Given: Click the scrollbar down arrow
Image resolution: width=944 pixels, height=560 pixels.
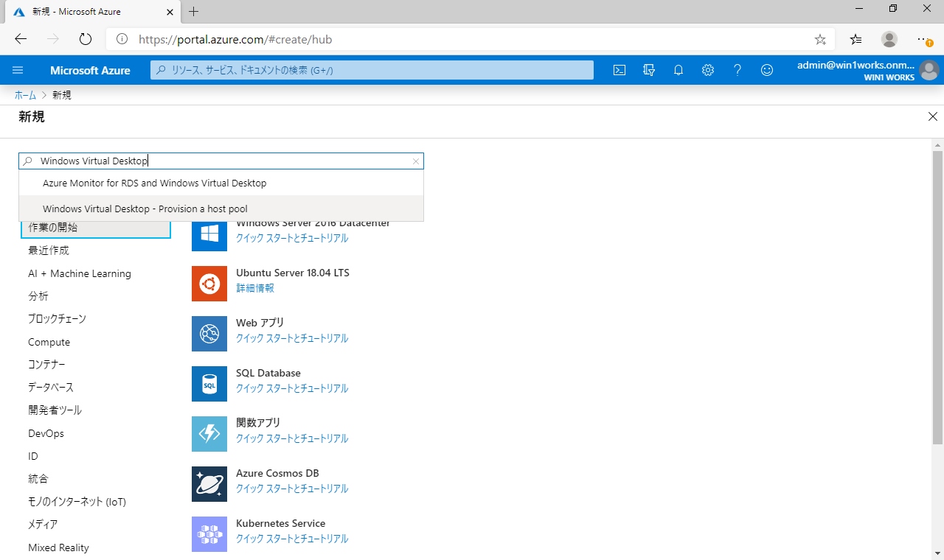Looking at the screenshot, I should point(937,553).
